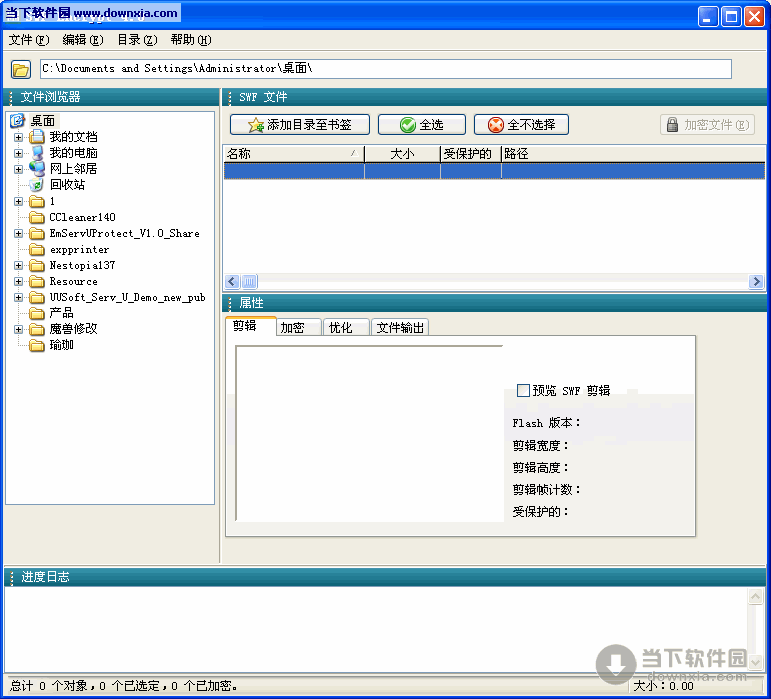Open the 文件 menu
The height and width of the screenshot is (699, 771).
tap(28, 40)
